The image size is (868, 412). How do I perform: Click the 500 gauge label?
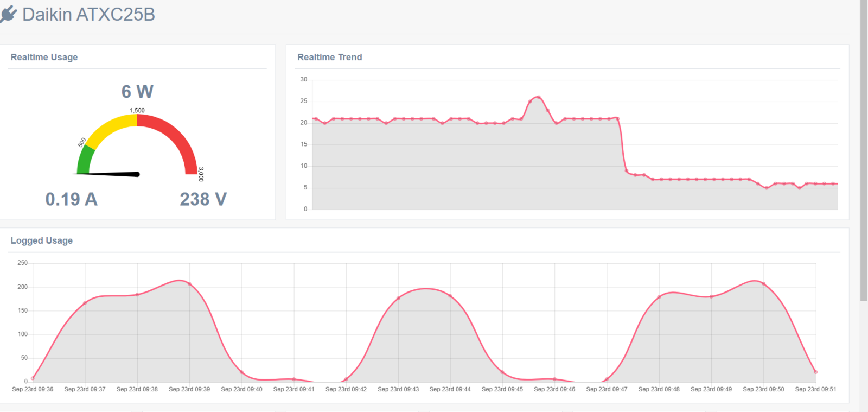(82, 142)
